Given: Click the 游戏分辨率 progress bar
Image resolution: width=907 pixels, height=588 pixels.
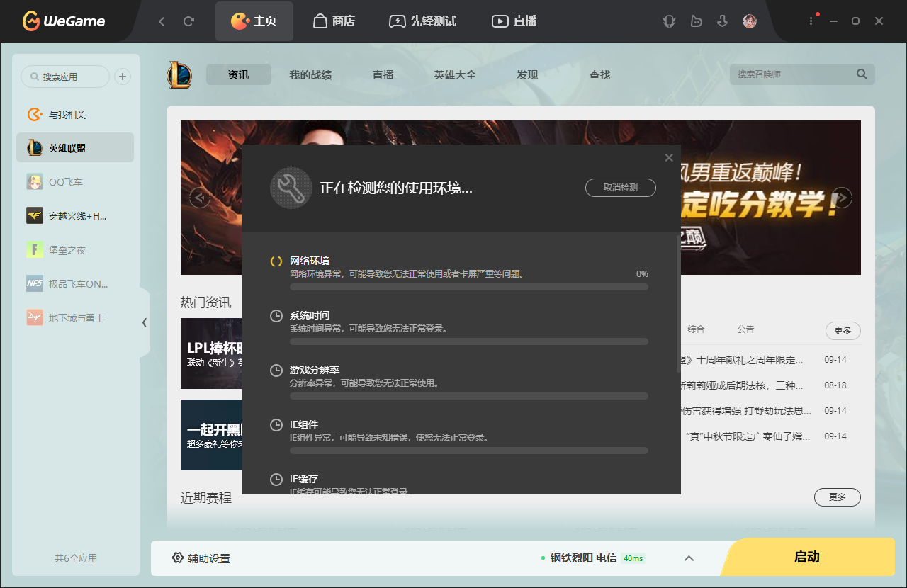Looking at the screenshot, I should coord(469,396).
